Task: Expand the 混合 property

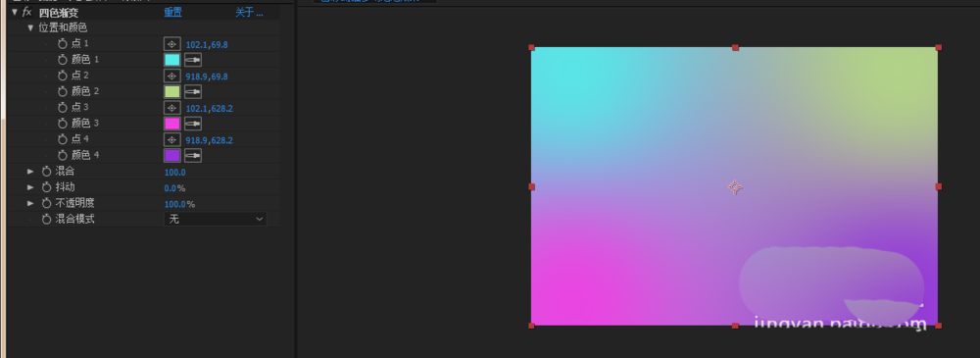Action: [30, 171]
